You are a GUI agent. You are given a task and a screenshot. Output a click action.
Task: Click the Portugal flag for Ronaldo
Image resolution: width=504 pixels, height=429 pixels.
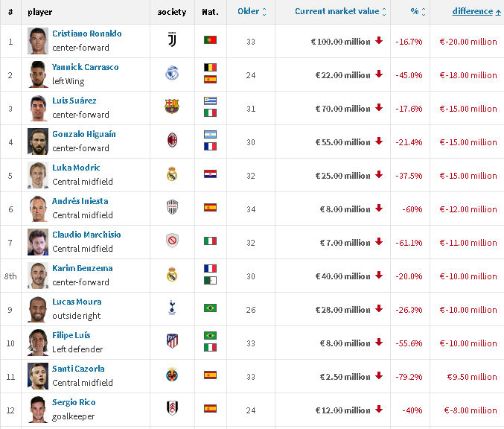pos(210,40)
